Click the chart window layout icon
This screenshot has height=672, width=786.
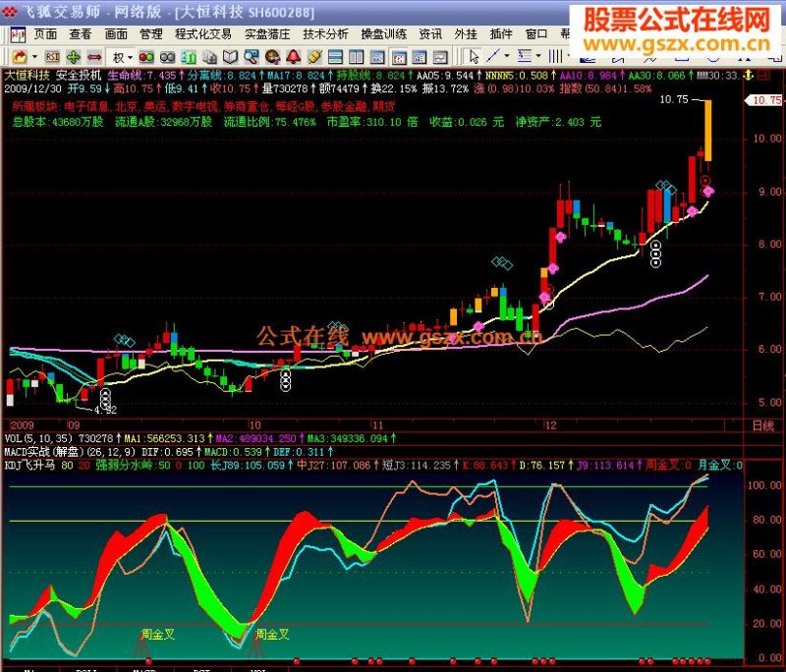pyautogui.click(x=377, y=57)
